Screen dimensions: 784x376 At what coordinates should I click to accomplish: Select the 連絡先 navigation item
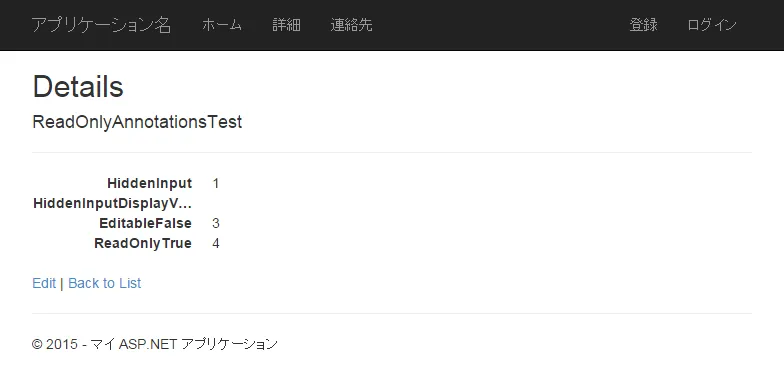(x=351, y=25)
